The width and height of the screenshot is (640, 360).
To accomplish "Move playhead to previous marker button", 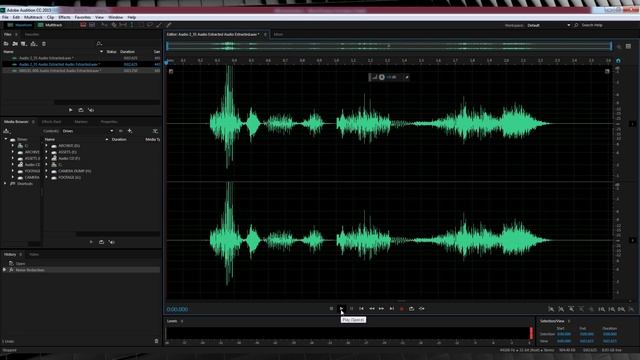I will [362, 309].
